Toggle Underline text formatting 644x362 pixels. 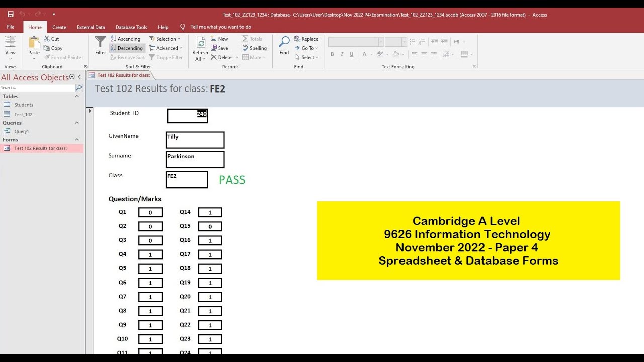click(351, 54)
